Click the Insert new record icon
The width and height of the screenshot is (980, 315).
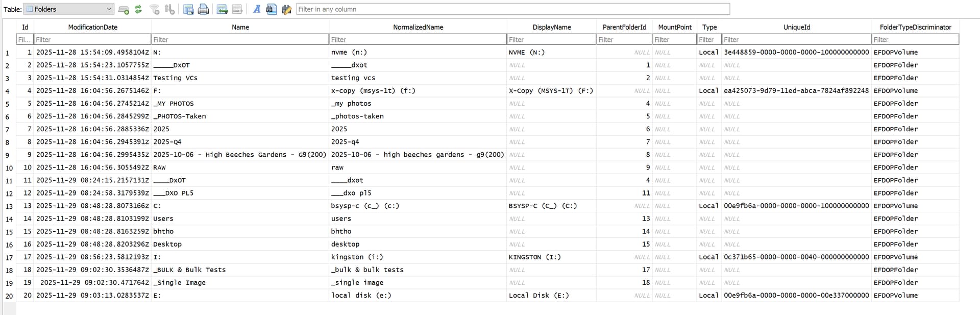(222, 9)
